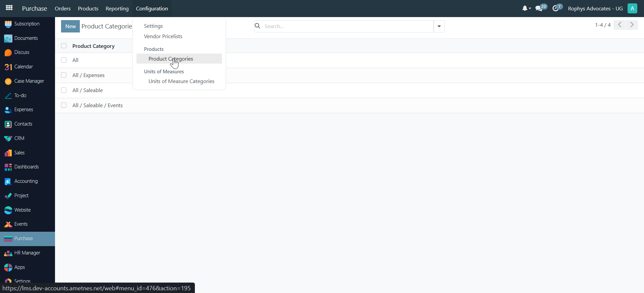The height and width of the screenshot is (293, 644).
Task: Open the Orders menu
Action: tap(63, 8)
